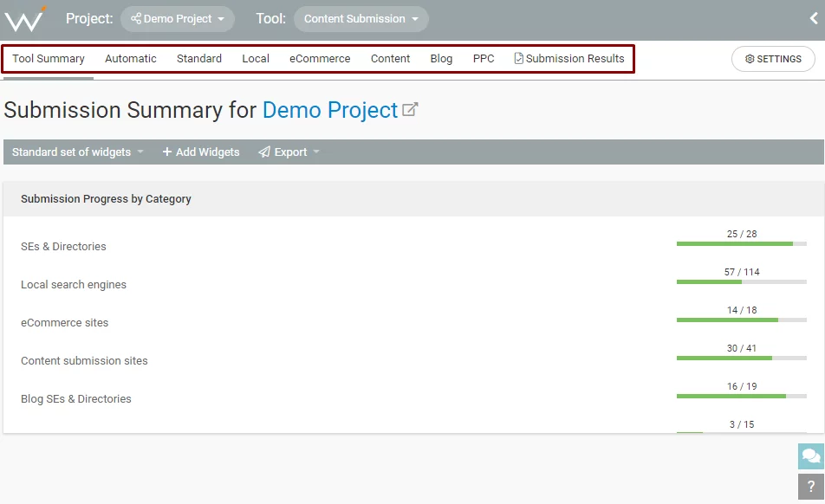Expand Standard set of widgets dropdown
This screenshot has width=825, height=504.
(x=78, y=152)
